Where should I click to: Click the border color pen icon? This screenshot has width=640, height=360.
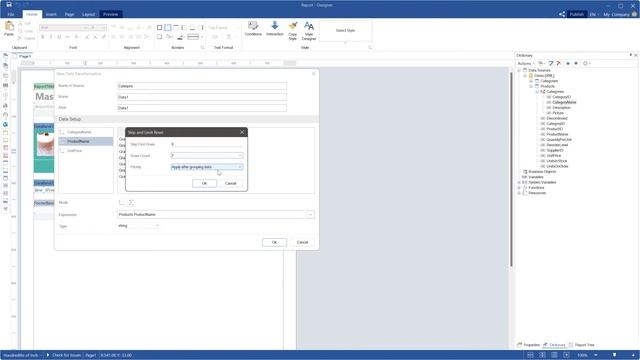[x=180, y=37]
